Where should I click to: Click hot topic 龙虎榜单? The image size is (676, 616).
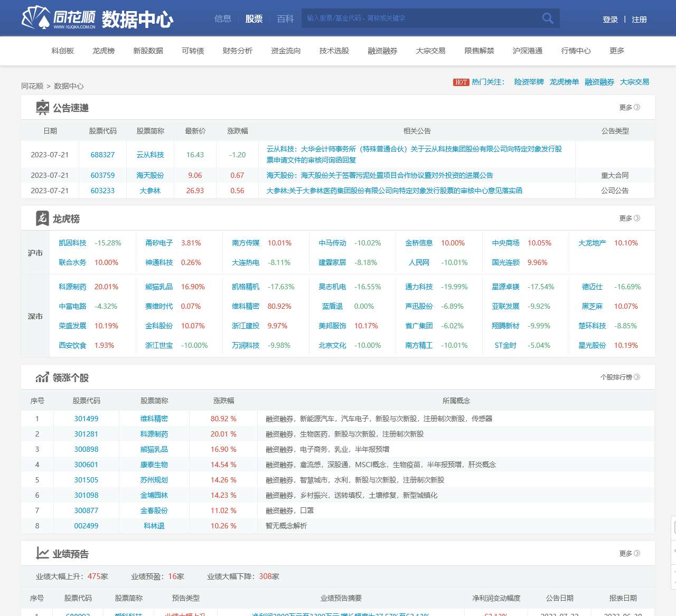pos(564,82)
